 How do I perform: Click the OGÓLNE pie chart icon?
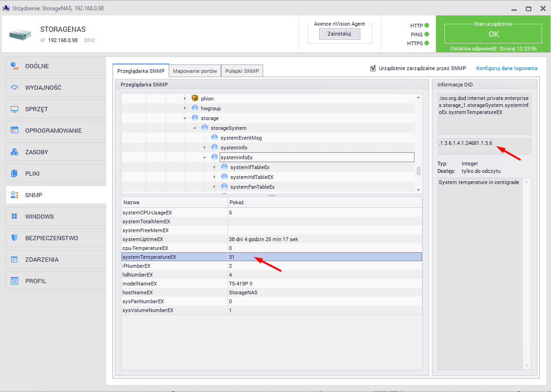coord(14,66)
